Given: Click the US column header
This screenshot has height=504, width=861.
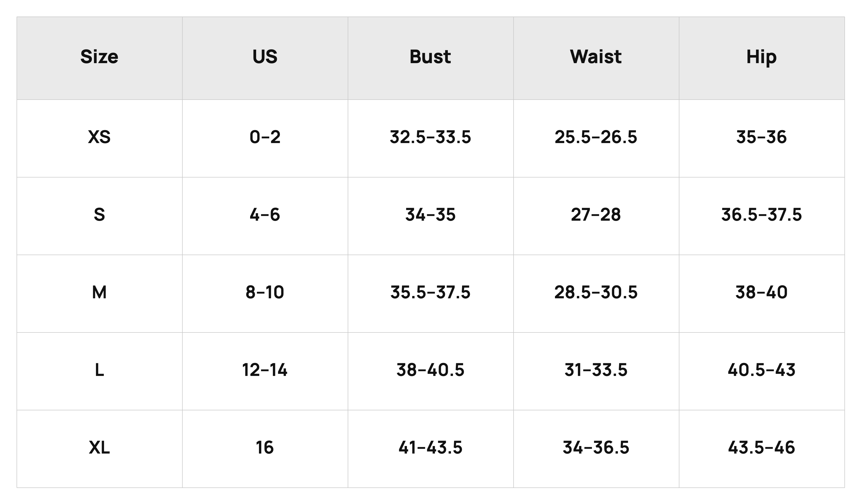Looking at the screenshot, I should (265, 57).
